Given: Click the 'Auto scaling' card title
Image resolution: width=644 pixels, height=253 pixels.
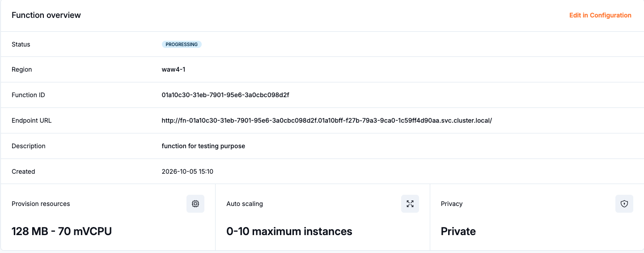Looking at the screenshot, I should pos(245,204).
